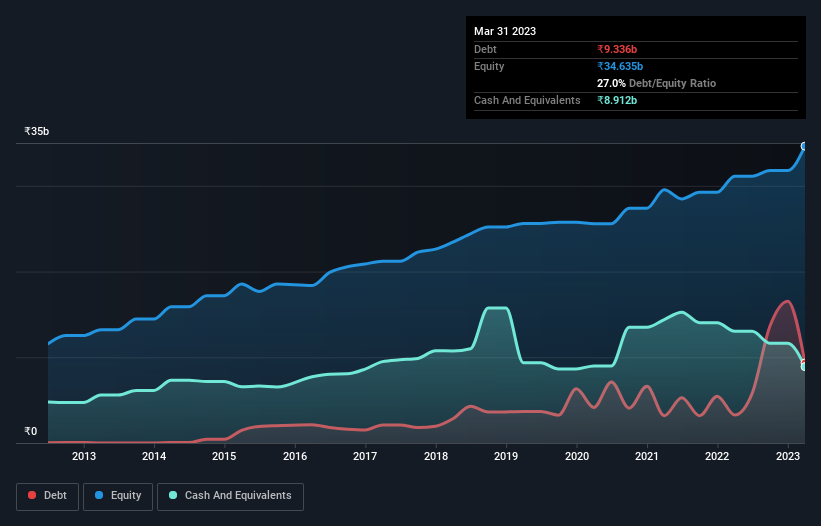Click the 27.0% Debt/Equity Ratio text
The width and height of the screenshot is (821, 526).
(x=656, y=83)
